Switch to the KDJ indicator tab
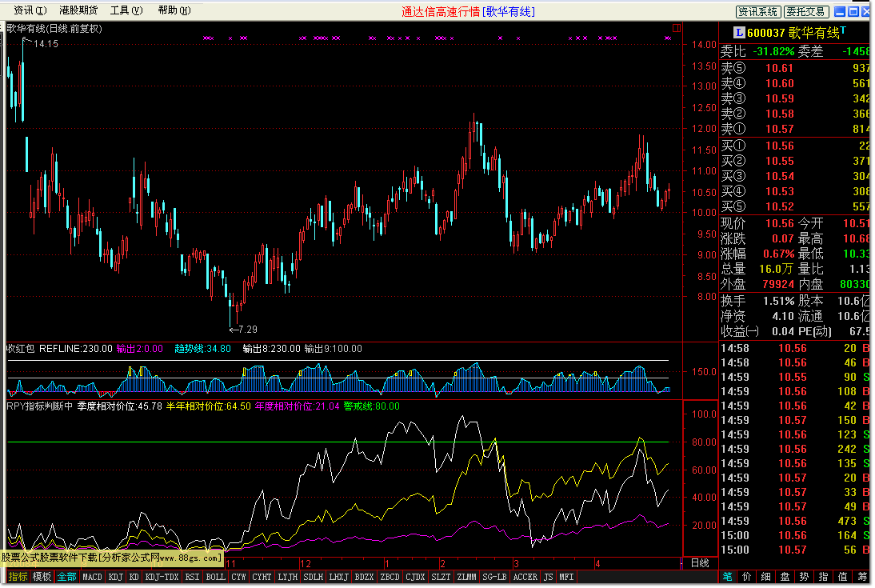The image size is (875, 588). pyautogui.click(x=115, y=577)
